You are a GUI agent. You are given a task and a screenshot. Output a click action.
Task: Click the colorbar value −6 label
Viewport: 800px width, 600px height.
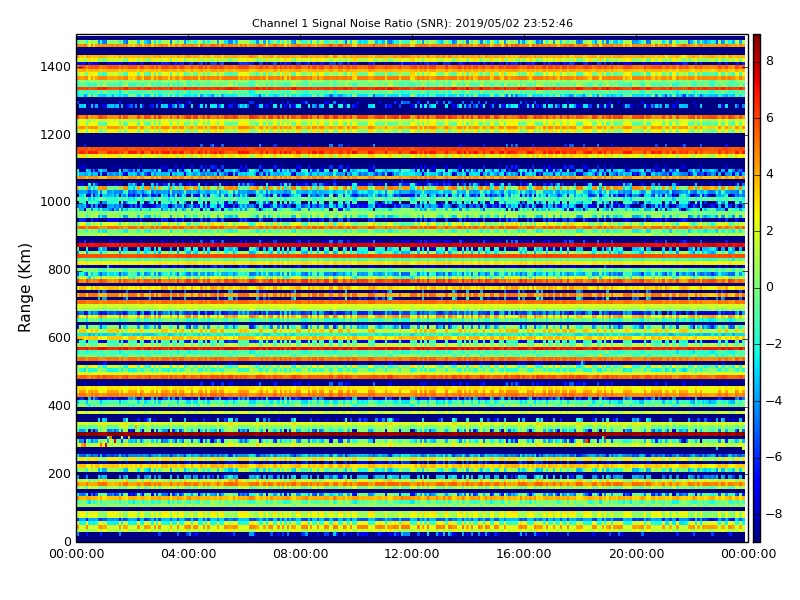[773, 457]
